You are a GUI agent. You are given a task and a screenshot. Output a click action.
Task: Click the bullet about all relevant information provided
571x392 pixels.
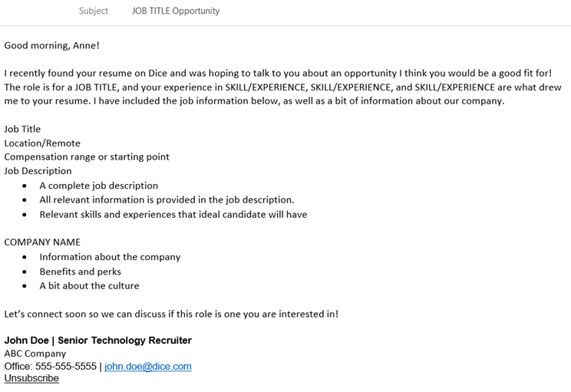point(167,199)
